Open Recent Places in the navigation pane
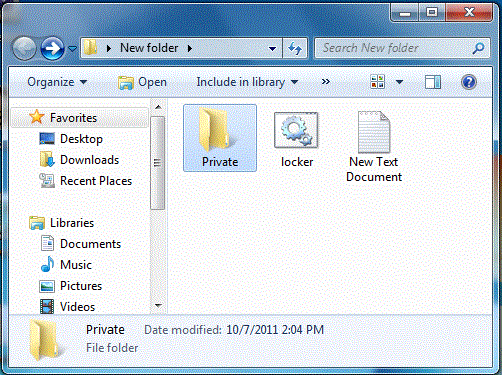The height and width of the screenshot is (375, 502). click(x=96, y=181)
